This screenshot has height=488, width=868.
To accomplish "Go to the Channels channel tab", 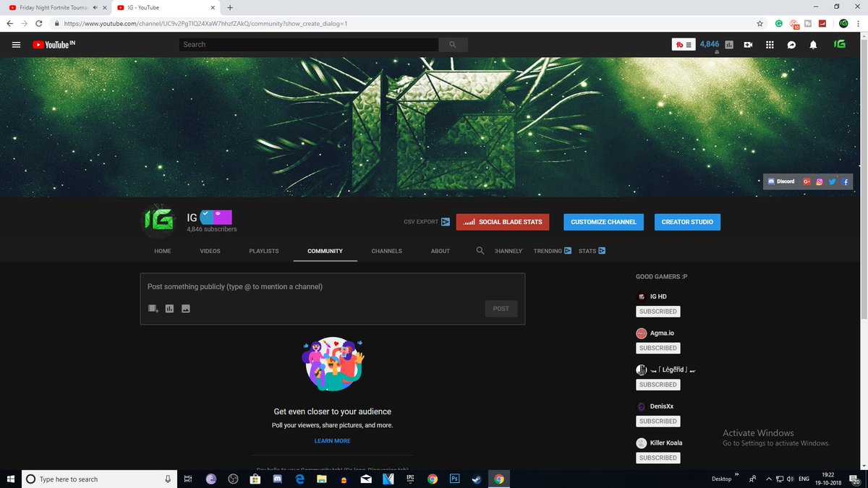I will click(386, 251).
